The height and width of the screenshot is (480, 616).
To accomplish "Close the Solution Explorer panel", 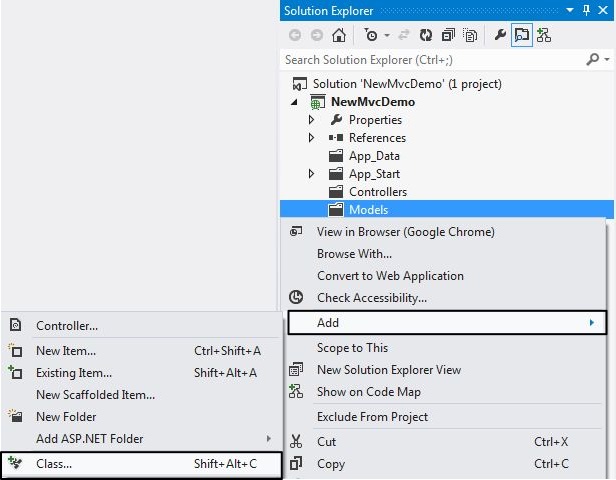I will pos(603,10).
